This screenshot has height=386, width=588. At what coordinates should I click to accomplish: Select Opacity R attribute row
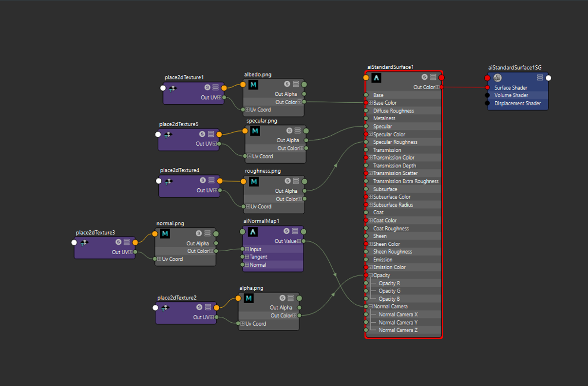tap(403, 283)
